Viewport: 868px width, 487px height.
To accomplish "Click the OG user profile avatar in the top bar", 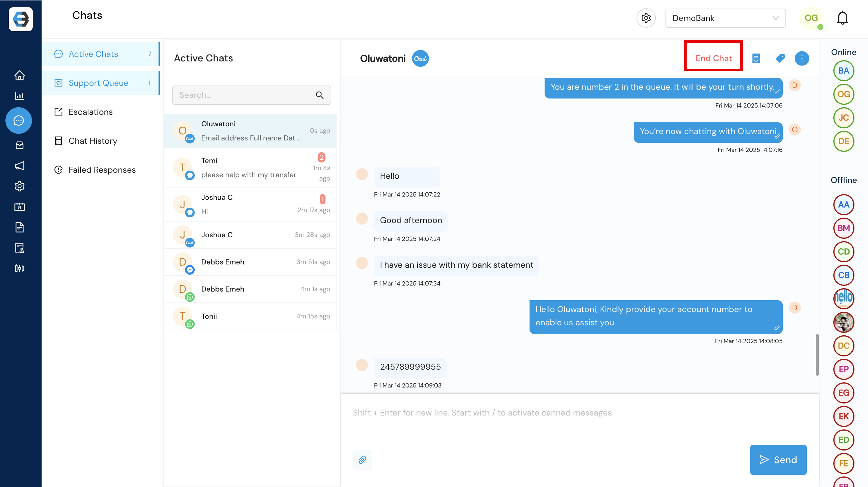I will point(811,18).
